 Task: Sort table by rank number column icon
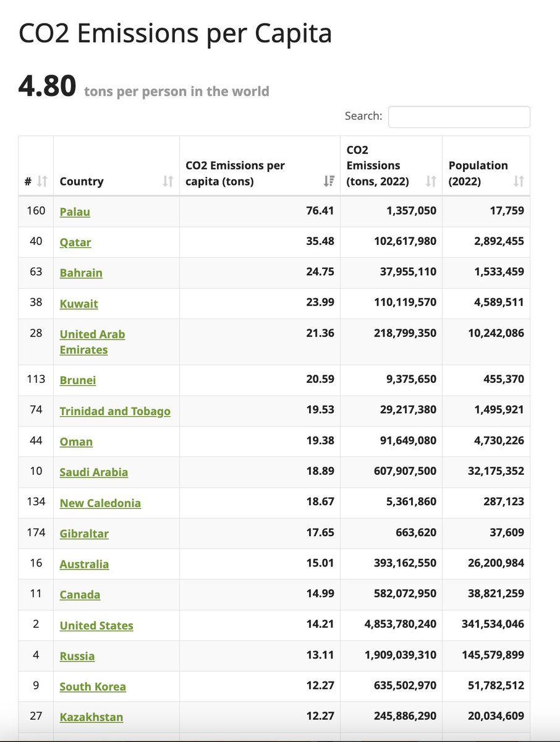[42, 181]
